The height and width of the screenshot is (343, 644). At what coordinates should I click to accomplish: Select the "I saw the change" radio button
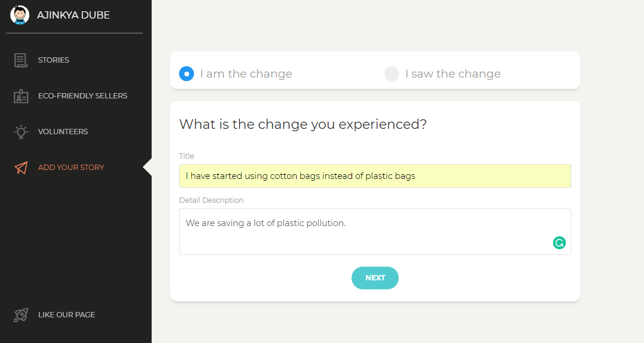[392, 74]
